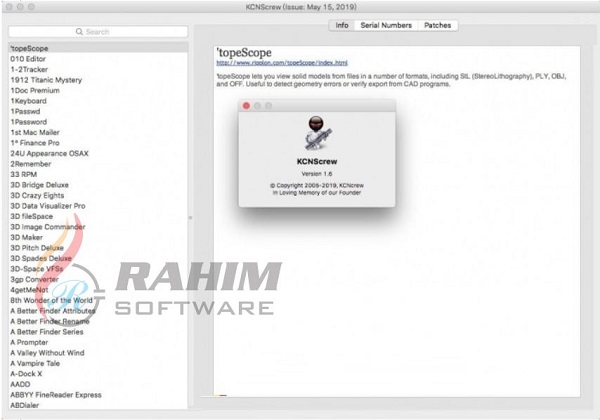
Task: Select 3D Spades Deluxe entry
Action: 98,259
